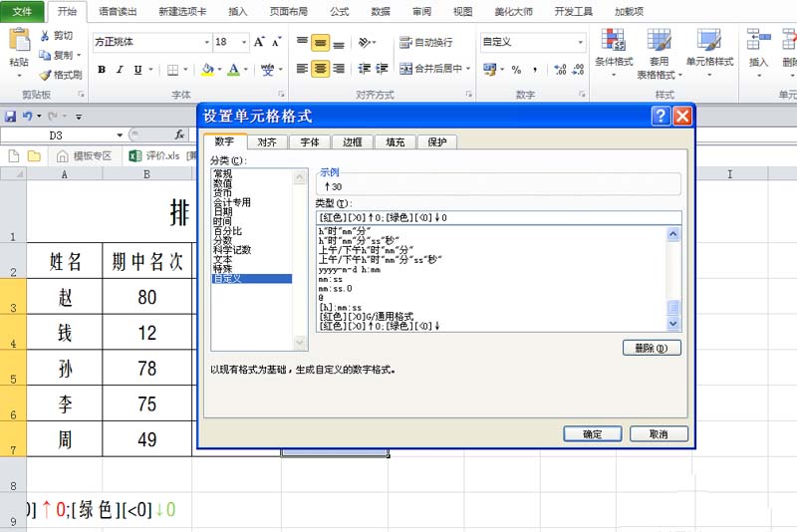Click the top align icon
This screenshot has width=797, height=532.
(302, 43)
